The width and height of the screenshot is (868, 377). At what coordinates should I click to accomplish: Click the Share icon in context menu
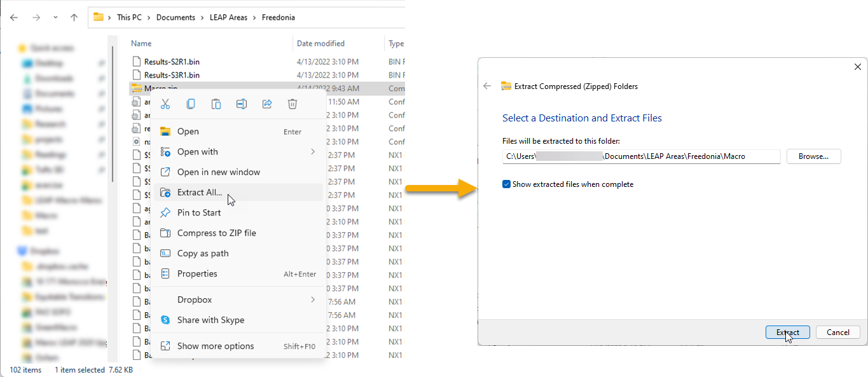click(267, 104)
